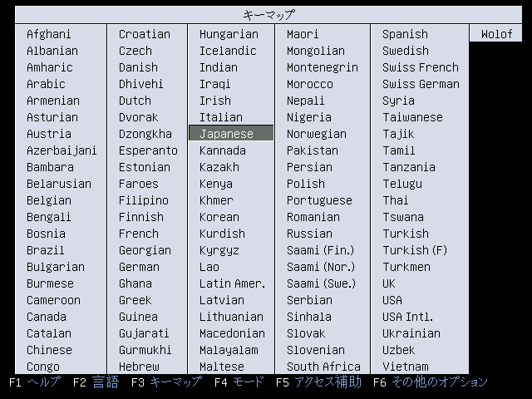The height and width of the screenshot is (399, 532).
Task: Choose Russian keyboard layout
Action: click(310, 234)
